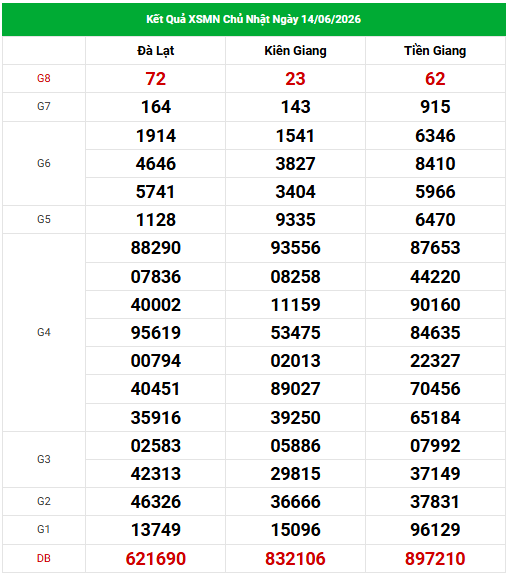
Task: Select the Tiền Giang column header
Action: click(x=435, y=51)
